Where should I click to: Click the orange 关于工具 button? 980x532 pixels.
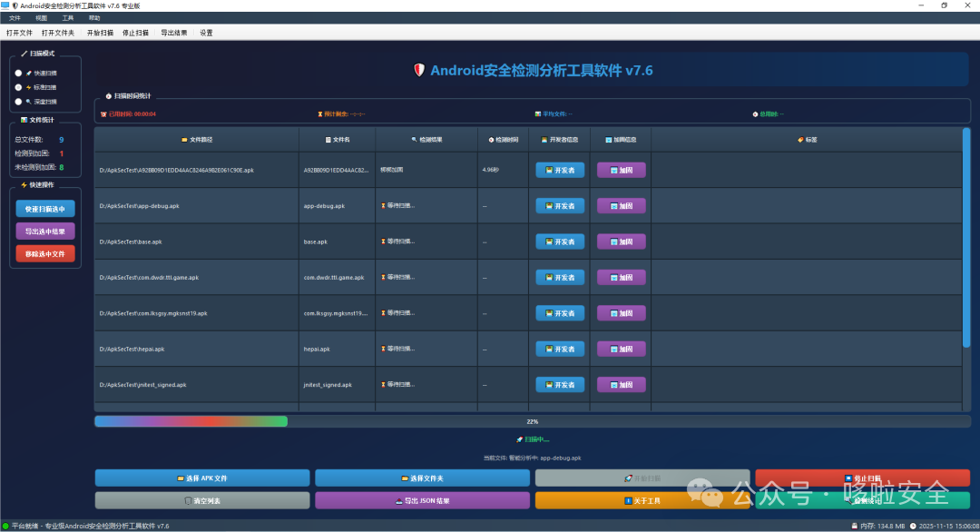click(x=642, y=501)
